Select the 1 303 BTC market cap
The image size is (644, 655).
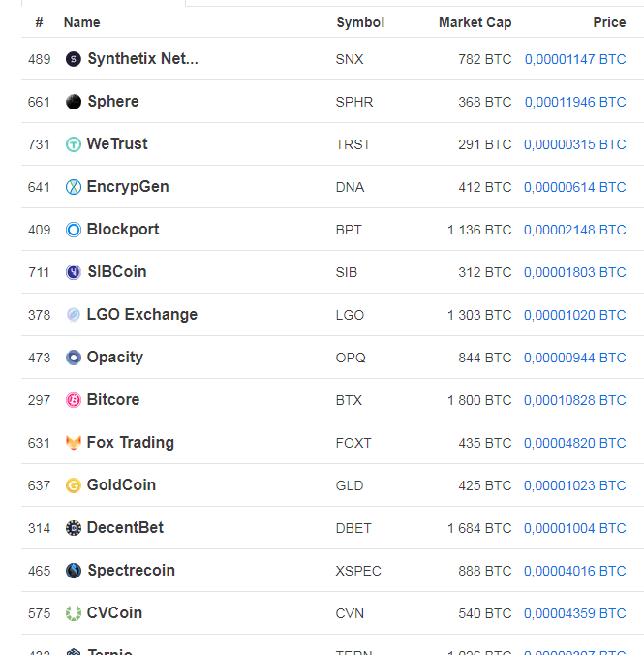pyautogui.click(x=479, y=315)
